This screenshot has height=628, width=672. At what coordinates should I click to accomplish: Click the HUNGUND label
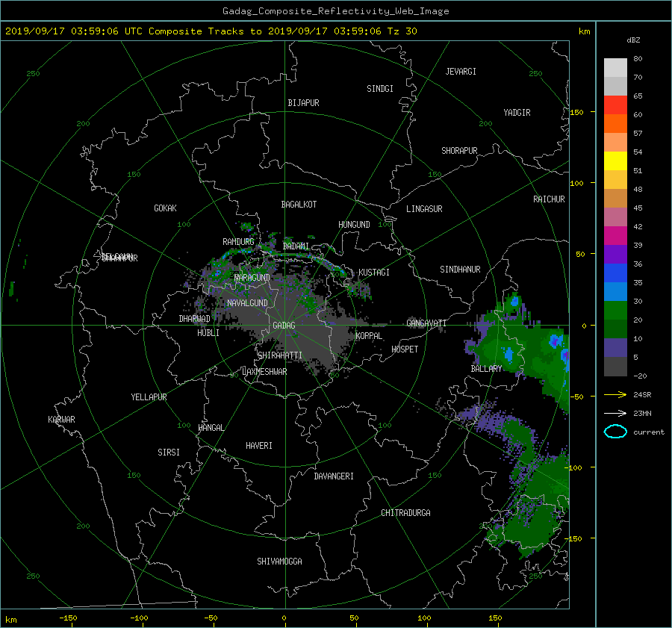[354, 225]
